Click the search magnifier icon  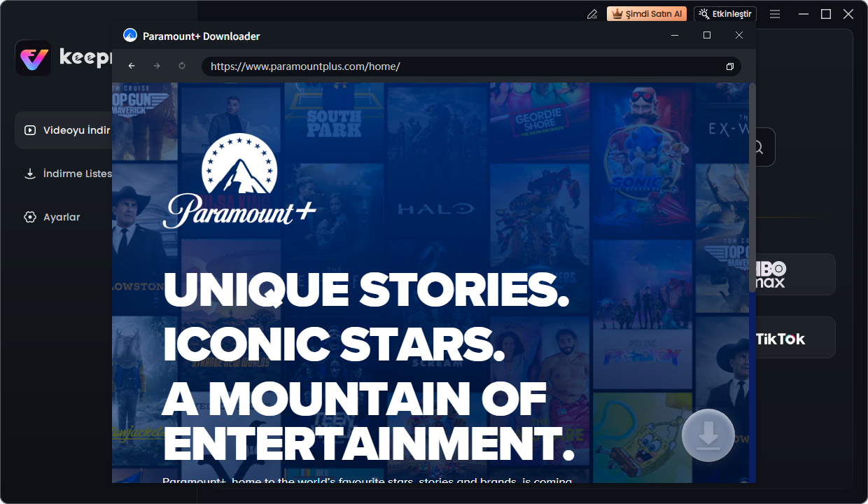tap(759, 148)
